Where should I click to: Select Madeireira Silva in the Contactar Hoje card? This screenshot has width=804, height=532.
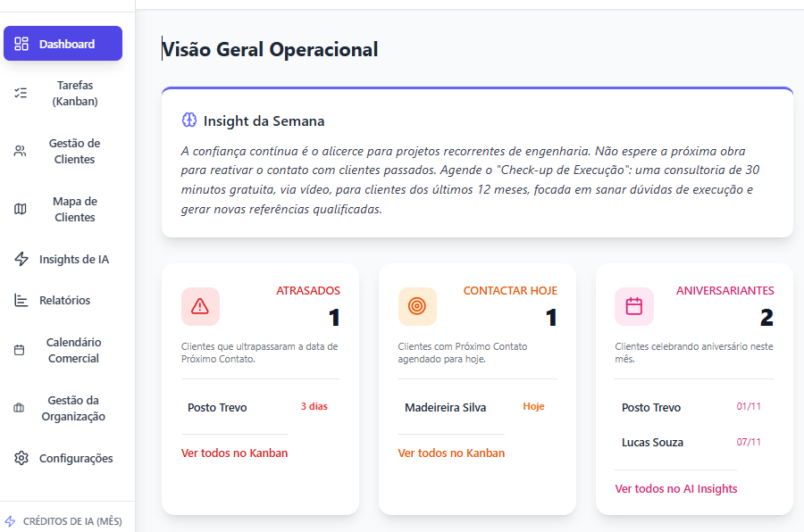[x=446, y=406]
